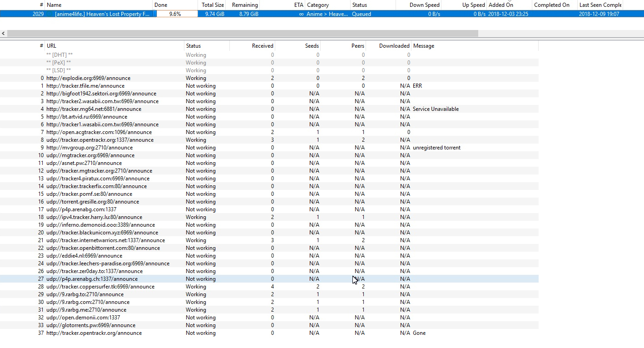Select tracker udp://9.rarbg.me:2710/announce
The width and height of the screenshot is (644, 348).
coord(269,310)
